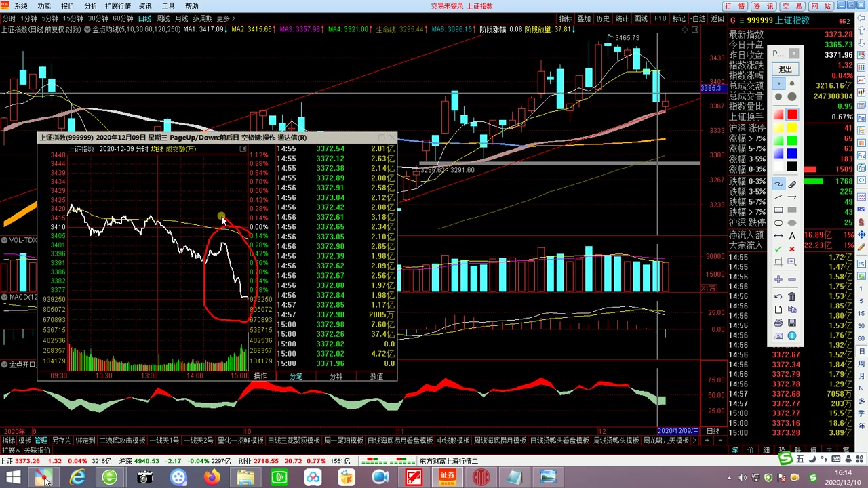Screen dimensions: 868x488
Task: Select the text 'A' annotation tool
Action: tap(792, 236)
